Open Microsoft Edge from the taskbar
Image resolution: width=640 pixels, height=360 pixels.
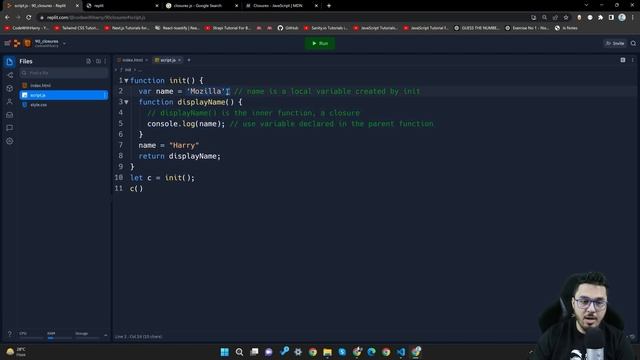371,352
